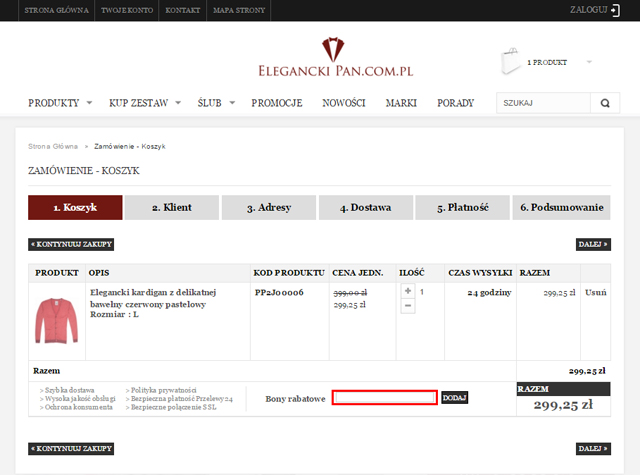Screen dimensions: 640x475
Task: Expand the Produkty menu dropdown
Action: (x=89, y=103)
